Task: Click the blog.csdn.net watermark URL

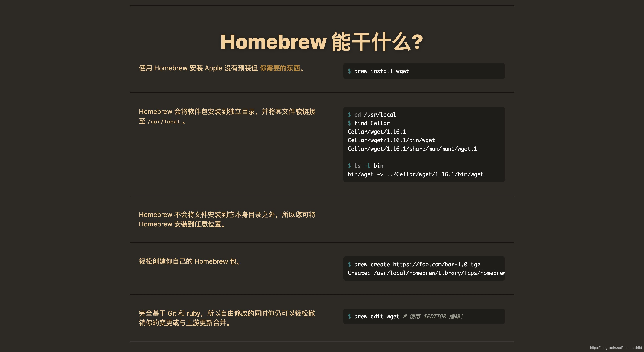Action: tap(616, 348)
